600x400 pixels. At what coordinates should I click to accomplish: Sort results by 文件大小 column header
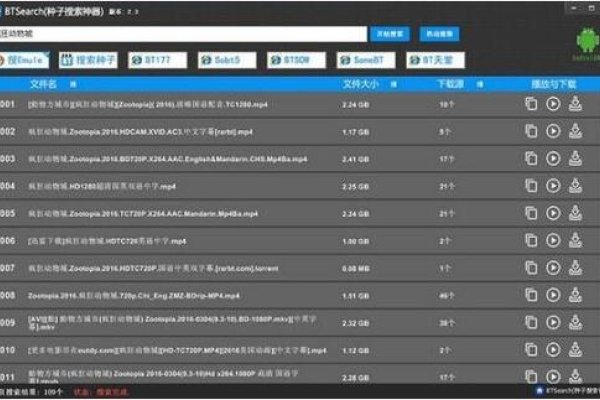359,83
